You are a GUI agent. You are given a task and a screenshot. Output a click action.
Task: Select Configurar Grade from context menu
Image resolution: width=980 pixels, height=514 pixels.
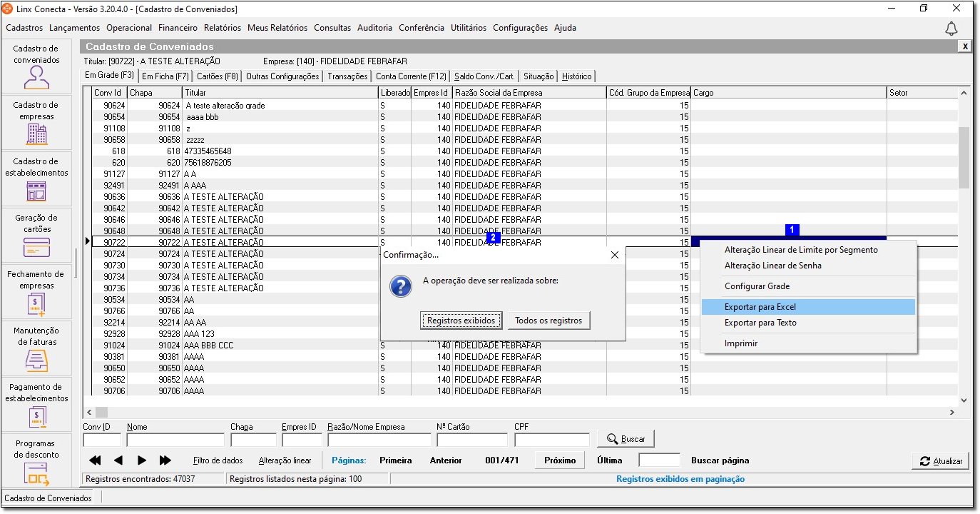757,286
